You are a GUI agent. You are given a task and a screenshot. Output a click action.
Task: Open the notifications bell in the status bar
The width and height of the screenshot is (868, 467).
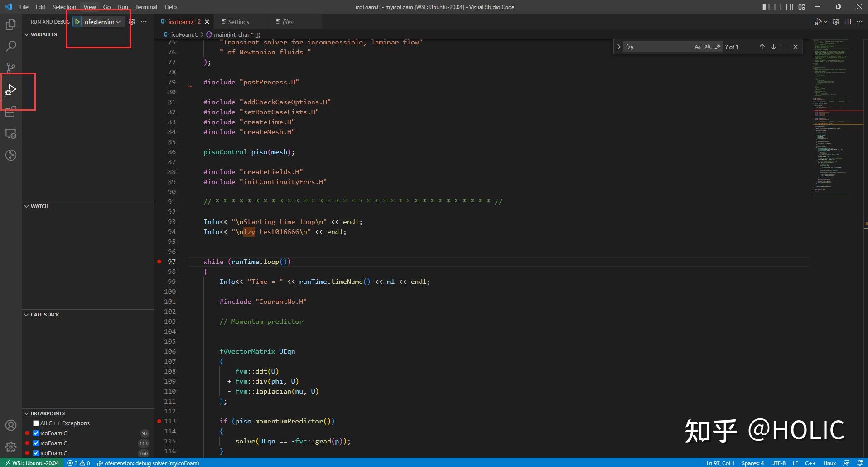click(862, 463)
